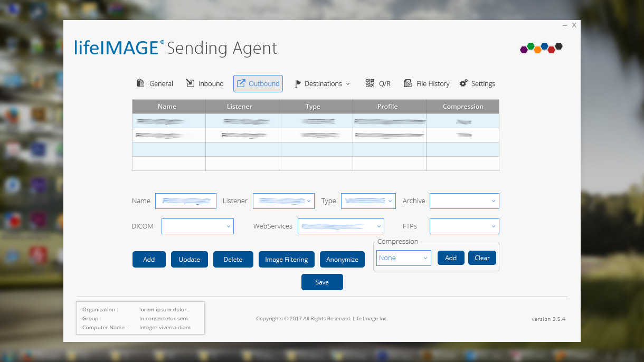Click the Q/R QR-code icon

(x=370, y=83)
